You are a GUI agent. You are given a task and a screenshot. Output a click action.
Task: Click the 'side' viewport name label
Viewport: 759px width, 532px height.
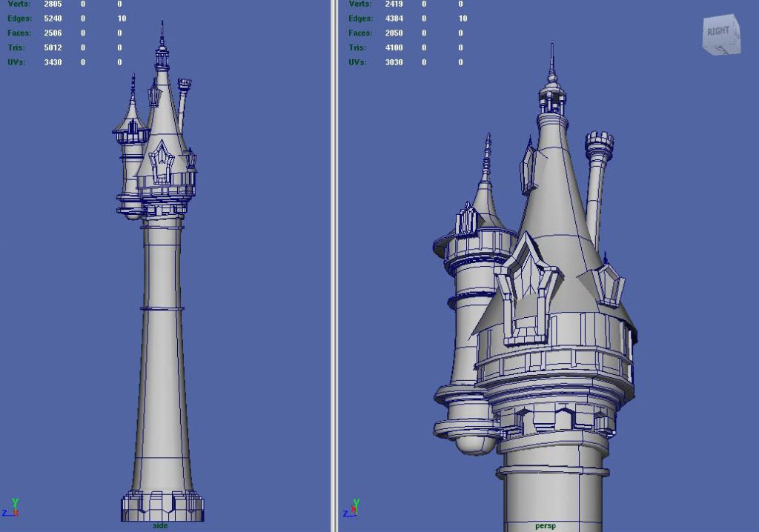coord(160,525)
